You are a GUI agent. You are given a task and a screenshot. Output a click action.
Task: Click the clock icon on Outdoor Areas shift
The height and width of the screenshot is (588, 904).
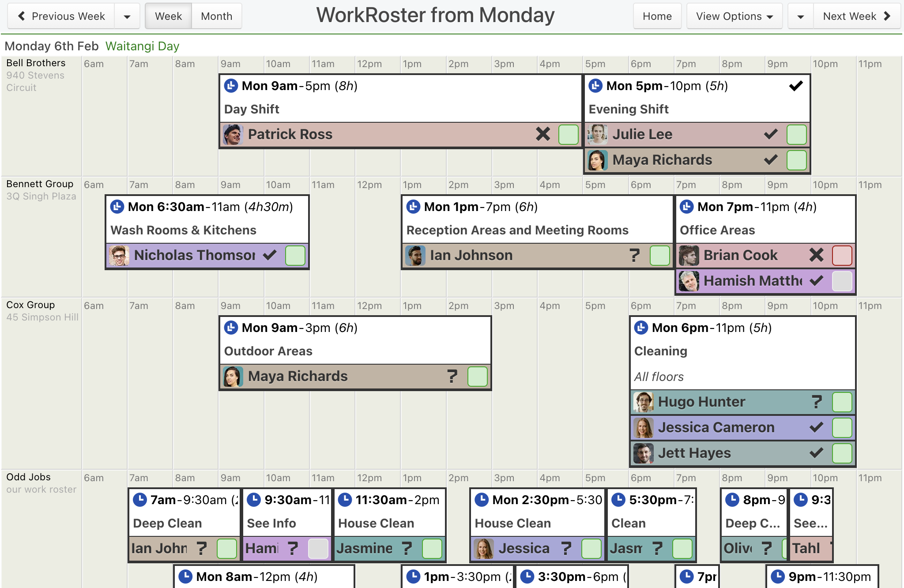click(231, 328)
